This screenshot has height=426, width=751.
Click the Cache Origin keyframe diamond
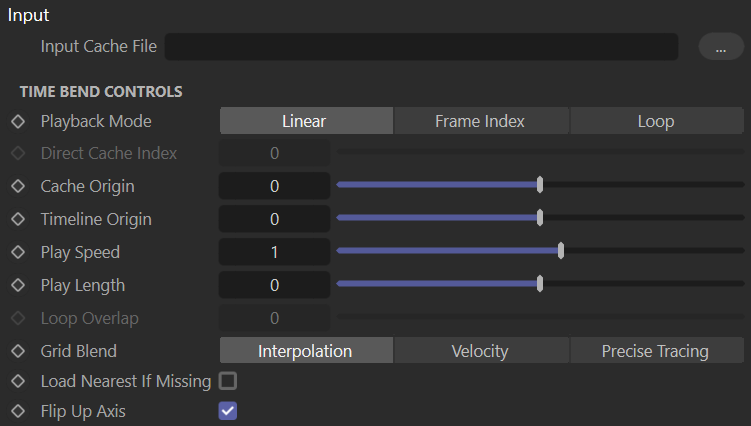pyautogui.click(x=18, y=186)
